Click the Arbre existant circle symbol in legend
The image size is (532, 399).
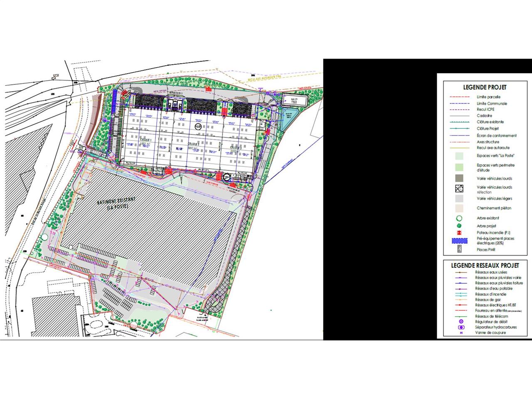(x=459, y=218)
